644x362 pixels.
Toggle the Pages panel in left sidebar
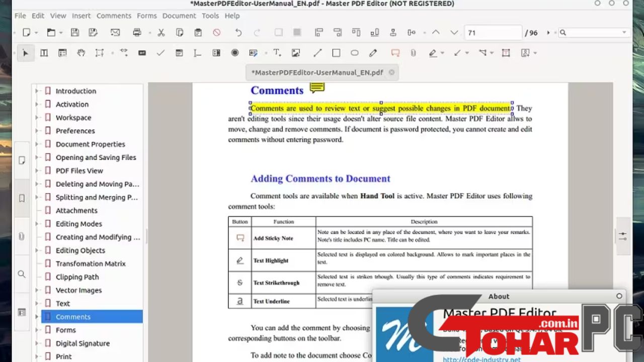[22, 160]
